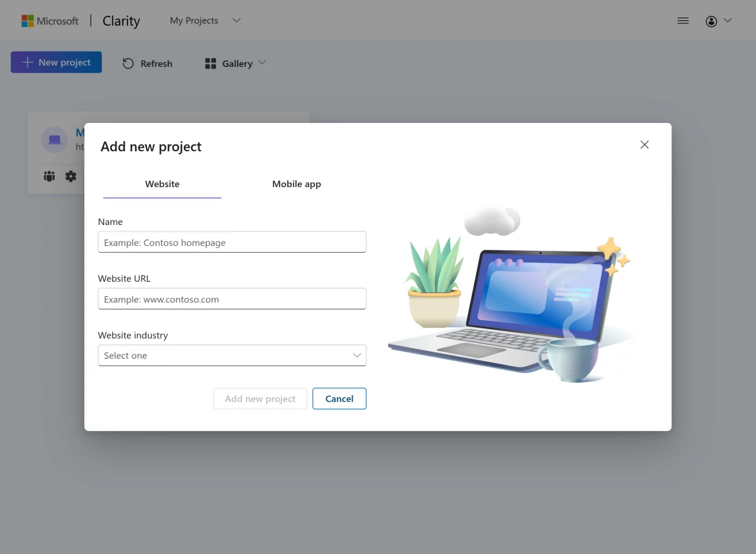Open the user account icon
The height and width of the screenshot is (554, 756).
click(x=711, y=21)
